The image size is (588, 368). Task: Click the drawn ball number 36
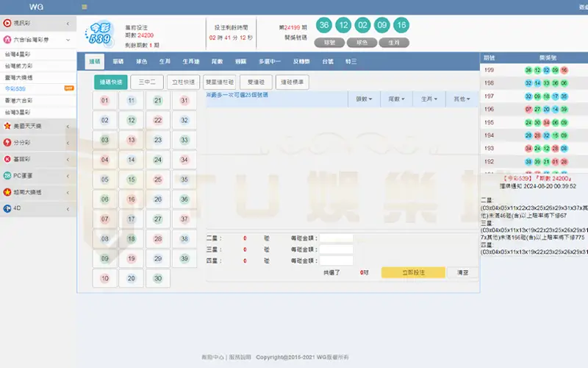point(323,25)
